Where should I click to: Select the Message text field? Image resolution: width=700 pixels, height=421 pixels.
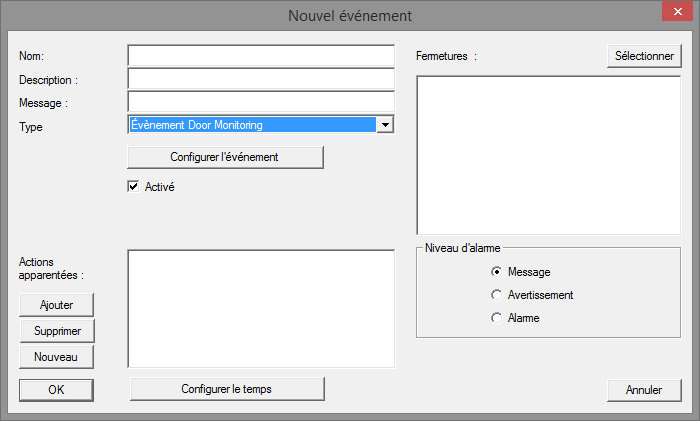261,102
